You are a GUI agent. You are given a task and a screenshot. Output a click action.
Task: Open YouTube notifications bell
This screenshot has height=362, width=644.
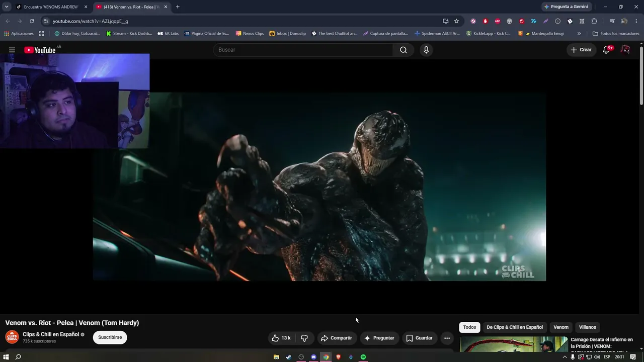click(607, 50)
